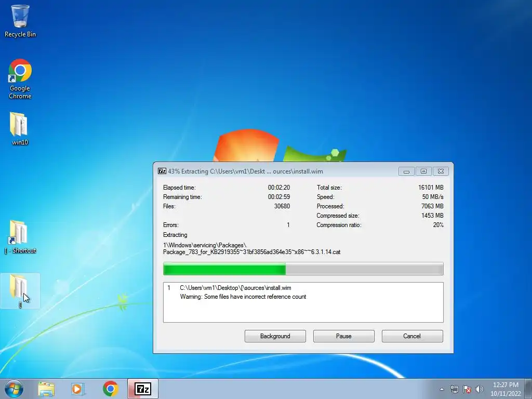The width and height of the screenshot is (532, 399).
Task: Click the Elapsed time value 00:02:20
Action: [278, 187]
